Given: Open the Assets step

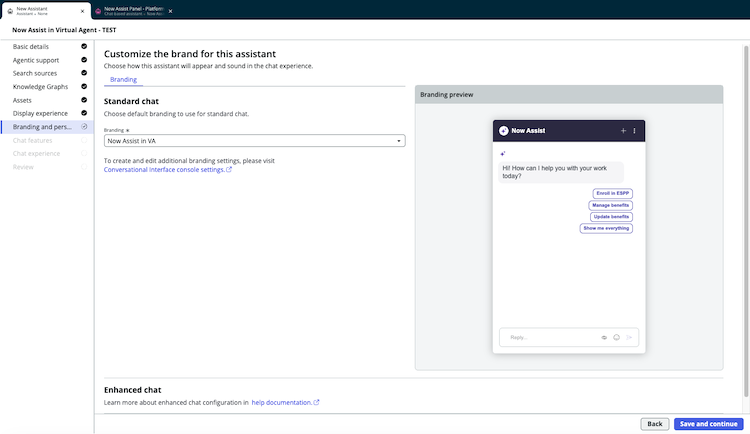Looking at the screenshot, I should pos(22,100).
